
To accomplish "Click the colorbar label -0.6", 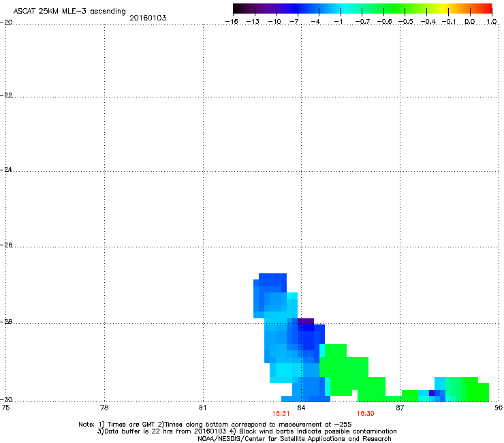I will click(x=384, y=22).
